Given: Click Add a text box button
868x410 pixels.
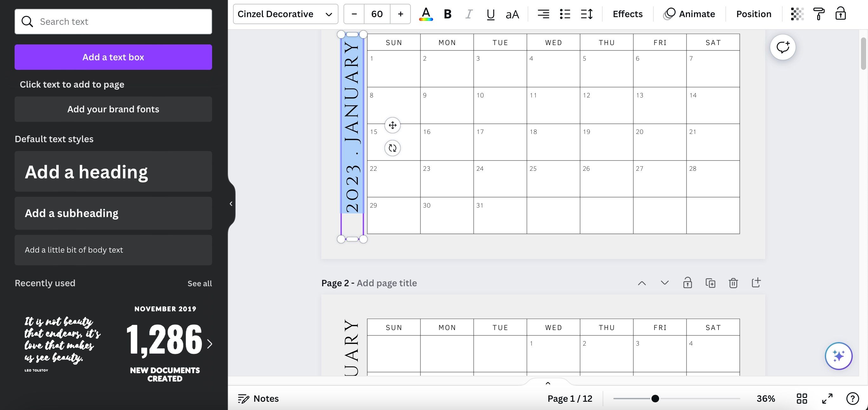Looking at the screenshot, I should tap(113, 57).
